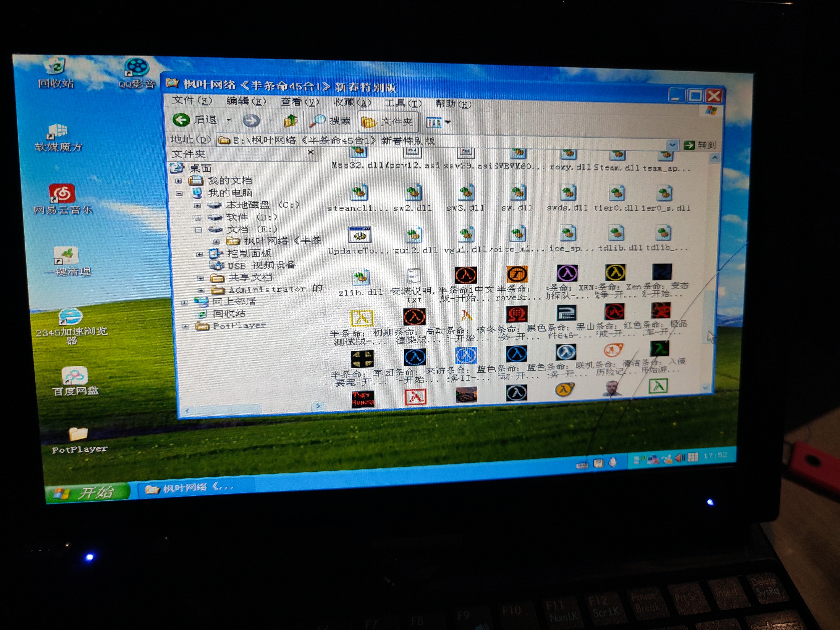Expand 本地磁盘 (C:) tree node

[197, 205]
